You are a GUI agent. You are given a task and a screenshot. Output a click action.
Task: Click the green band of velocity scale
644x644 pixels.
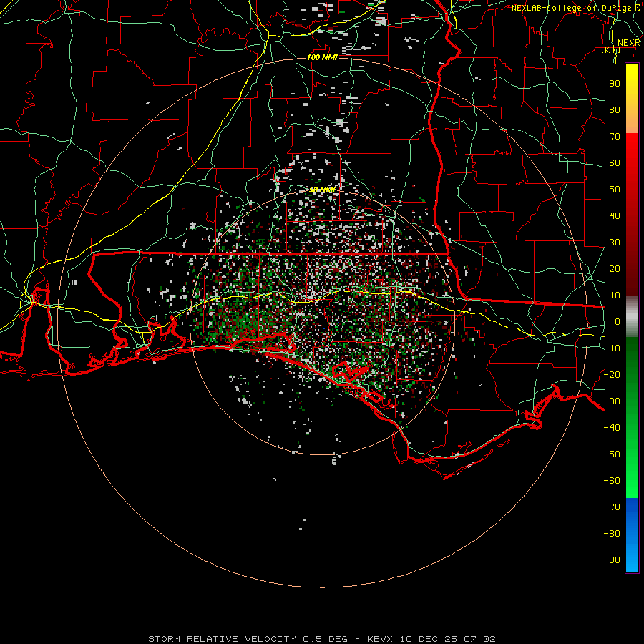pos(632,417)
